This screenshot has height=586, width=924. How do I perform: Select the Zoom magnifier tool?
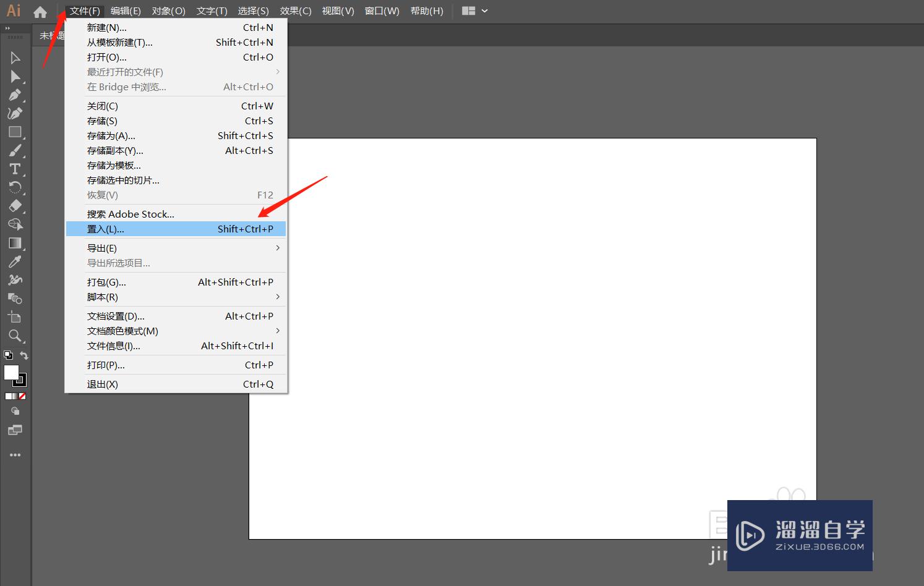coord(15,336)
